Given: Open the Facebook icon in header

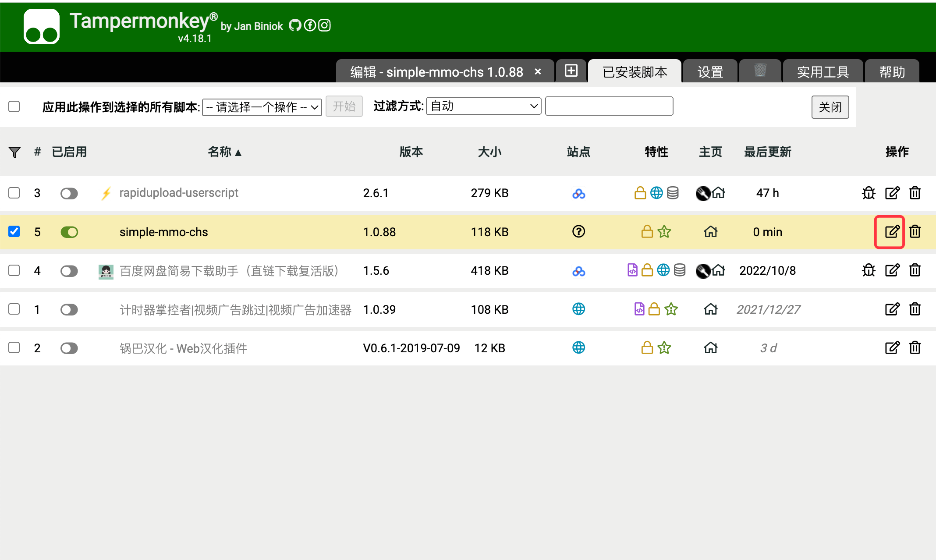Looking at the screenshot, I should 310,25.
